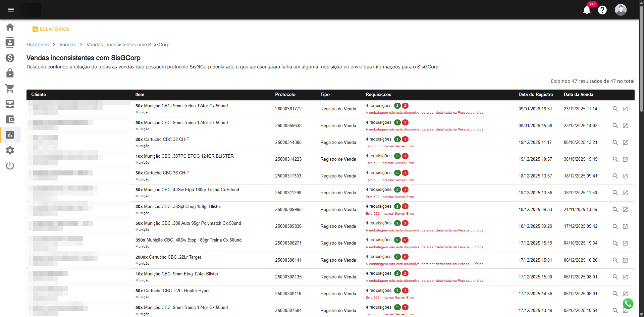Open the user profile avatar
644x317 pixels.
621,10
